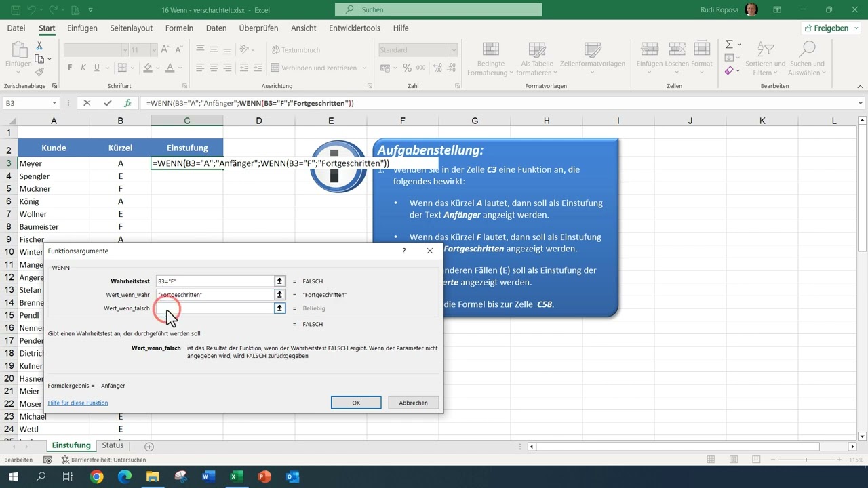Click the thousands separator 000 icon
868x488 pixels.
click(x=421, y=68)
